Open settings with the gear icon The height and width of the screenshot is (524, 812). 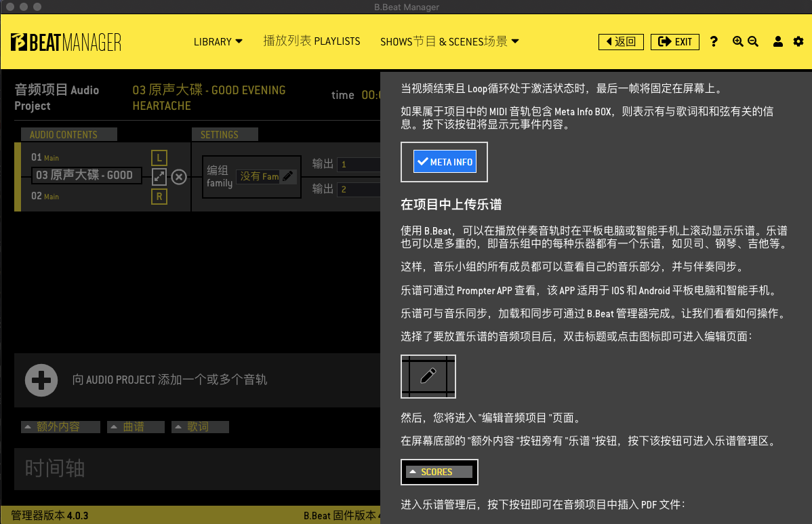pos(798,41)
